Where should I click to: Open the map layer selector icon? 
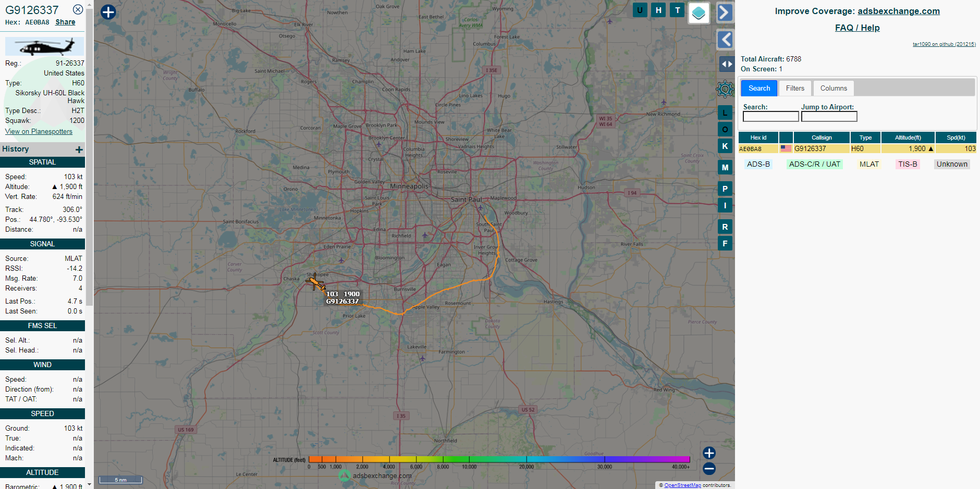pyautogui.click(x=699, y=13)
